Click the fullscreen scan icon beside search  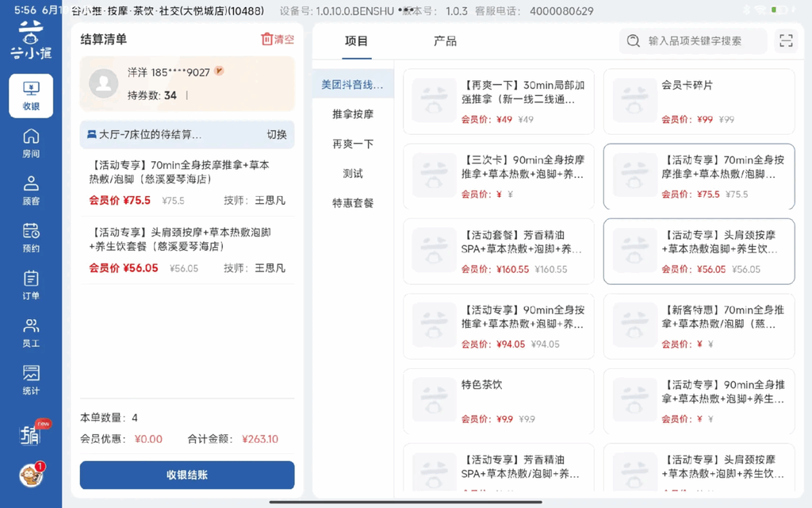click(x=786, y=40)
